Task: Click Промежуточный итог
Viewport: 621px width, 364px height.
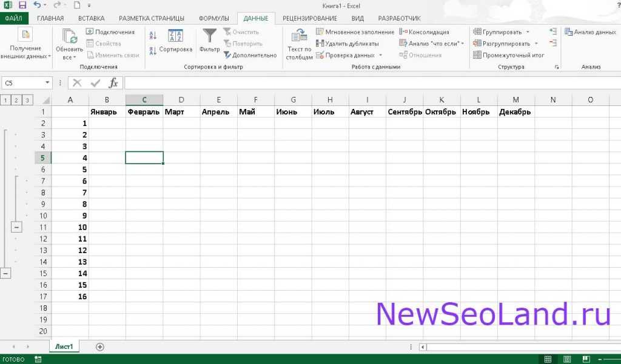Action: (509, 55)
